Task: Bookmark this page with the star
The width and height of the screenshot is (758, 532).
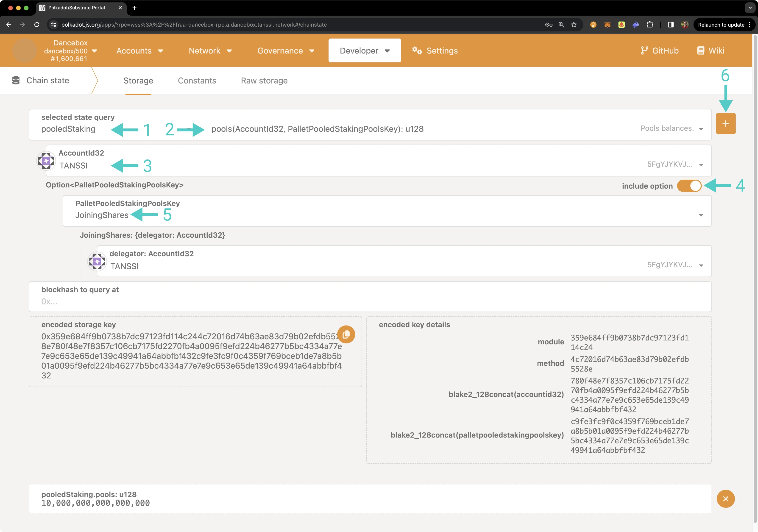Action: pos(574,25)
